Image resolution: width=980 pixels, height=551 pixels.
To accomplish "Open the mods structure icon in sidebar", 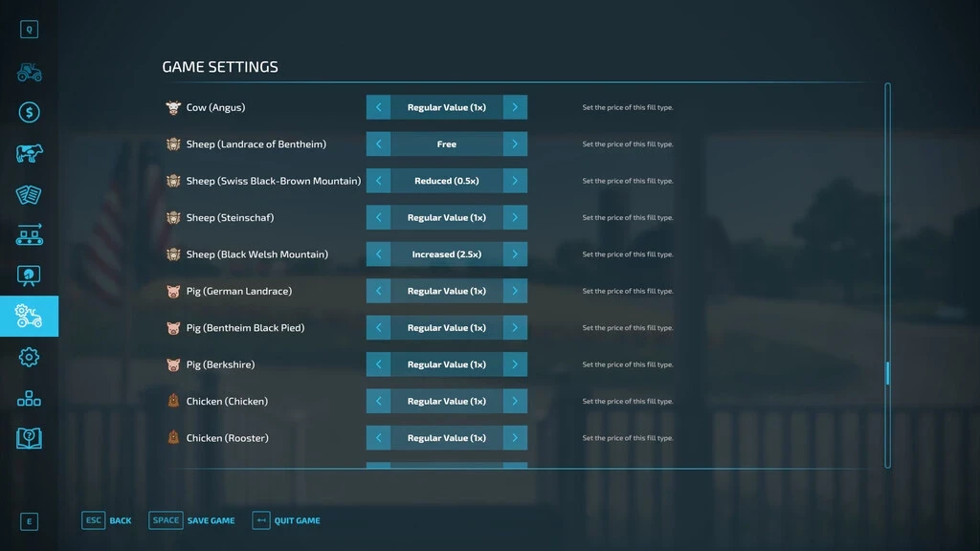I will [29, 398].
